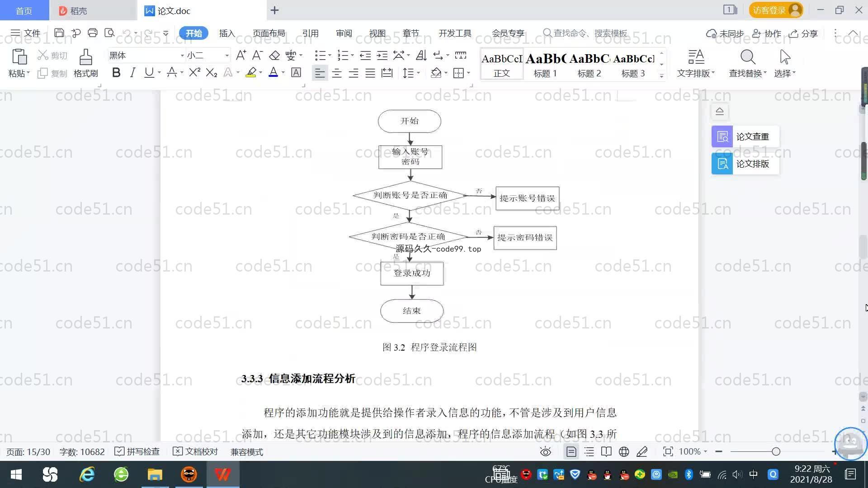Viewport: 868px width, 488px height.
Task: Align text right
Action: tap(354, 73)
